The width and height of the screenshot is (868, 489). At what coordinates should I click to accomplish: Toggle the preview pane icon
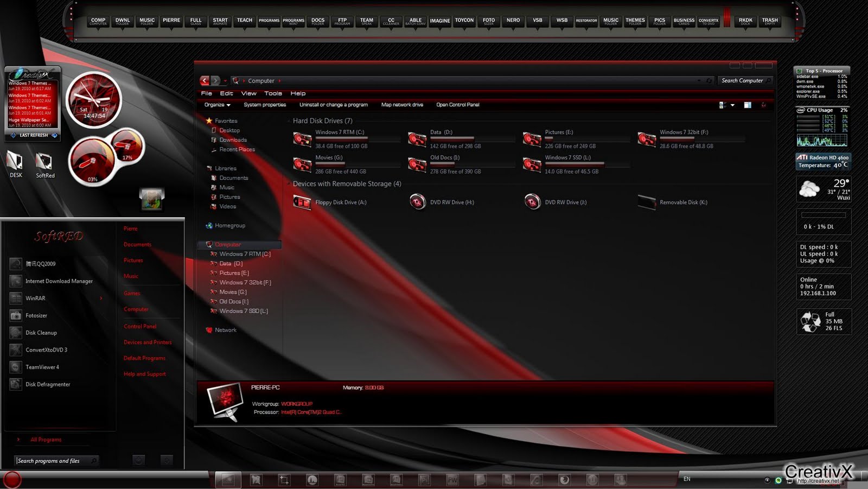(748, 105)
